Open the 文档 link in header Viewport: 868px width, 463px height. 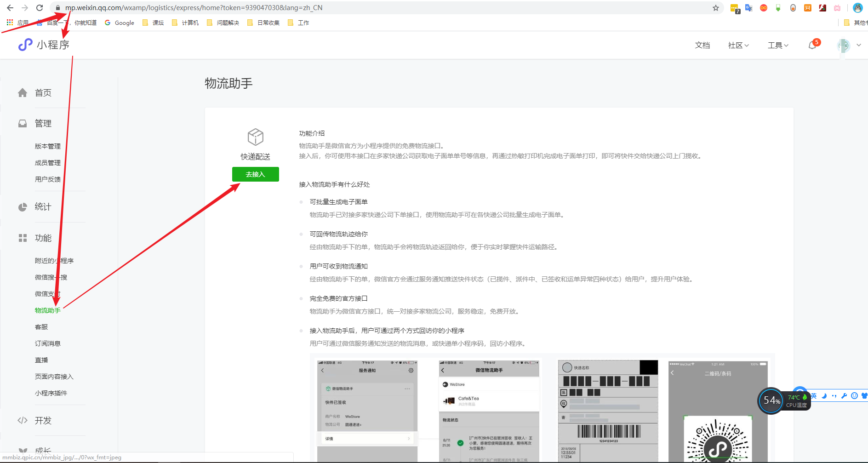coord(702,45)
